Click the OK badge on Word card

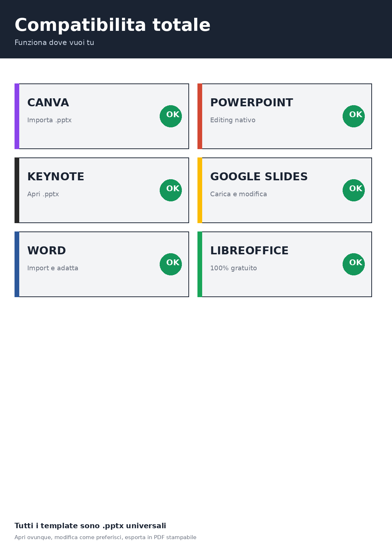[x=171, y=264]
